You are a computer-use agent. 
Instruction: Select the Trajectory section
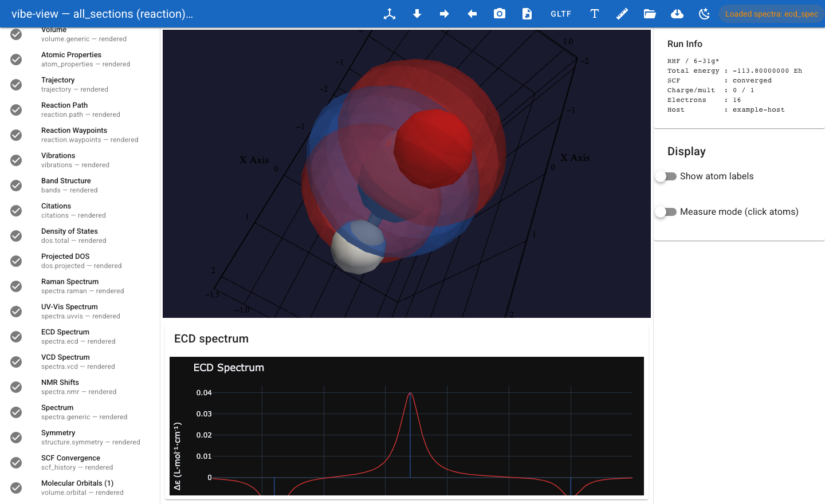point(80,85)
